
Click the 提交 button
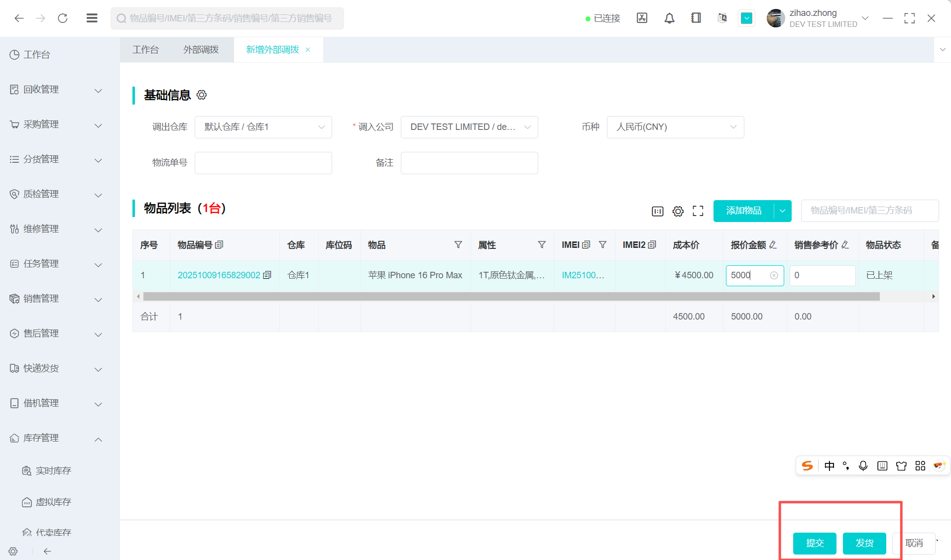(x=815, y=543)
